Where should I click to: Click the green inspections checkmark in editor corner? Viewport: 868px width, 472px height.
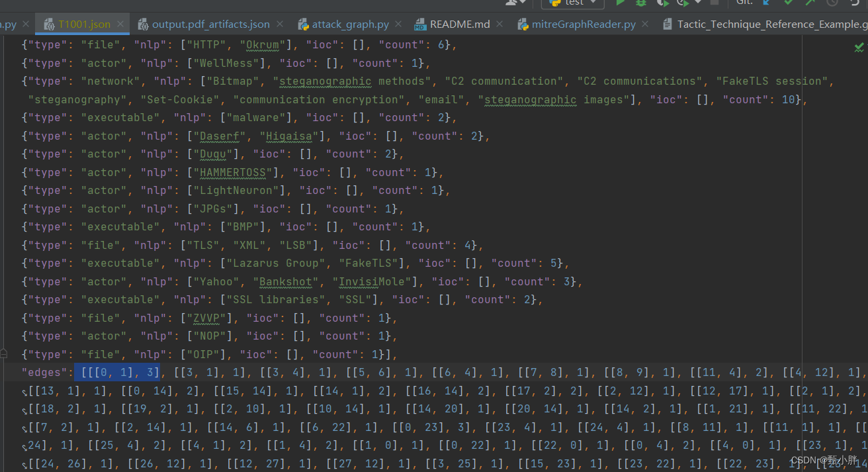tap(859, 47)
